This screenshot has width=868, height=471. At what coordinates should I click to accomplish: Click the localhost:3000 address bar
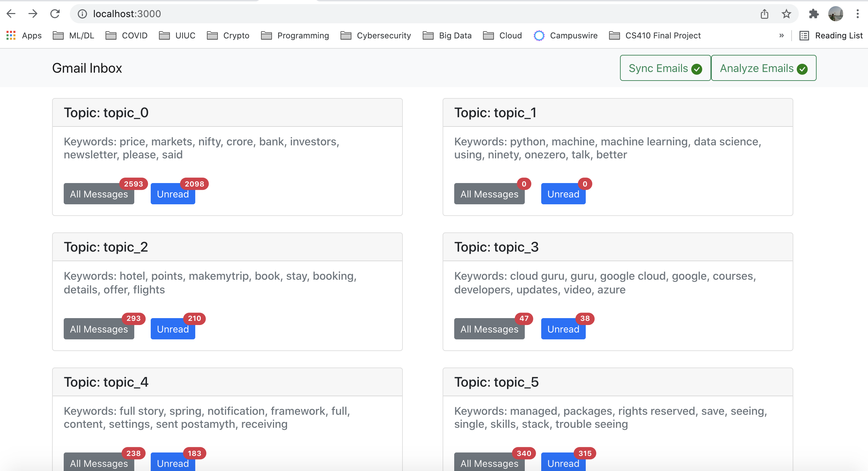411,14
